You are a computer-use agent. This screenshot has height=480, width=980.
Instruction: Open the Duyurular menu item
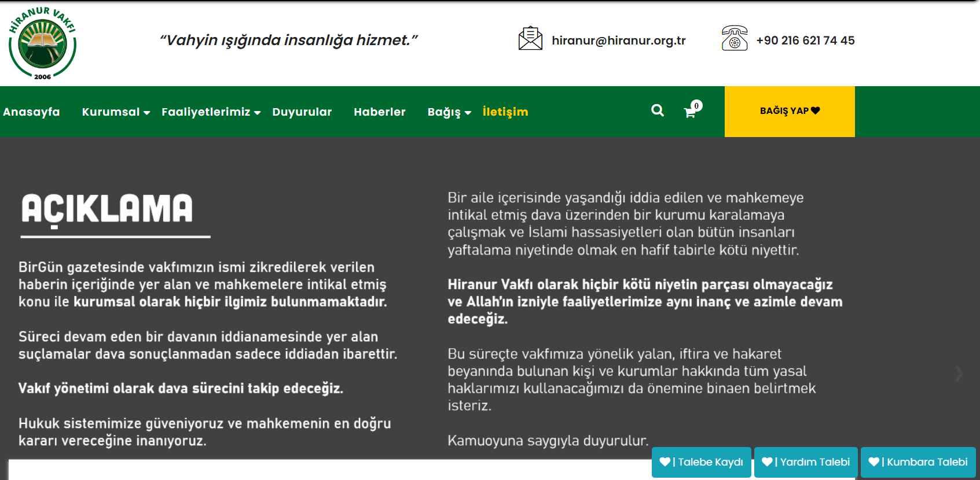pyautogui.click(x=302, y=112)
